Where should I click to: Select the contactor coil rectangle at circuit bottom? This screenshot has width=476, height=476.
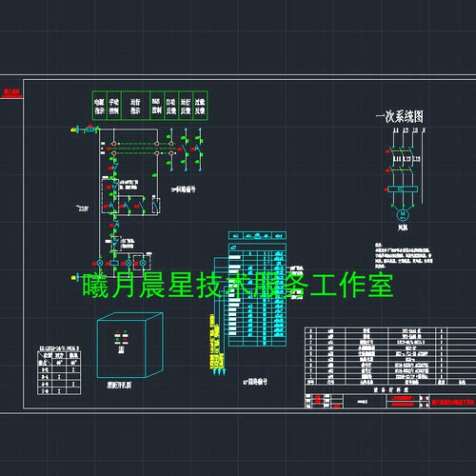[114, 263]
